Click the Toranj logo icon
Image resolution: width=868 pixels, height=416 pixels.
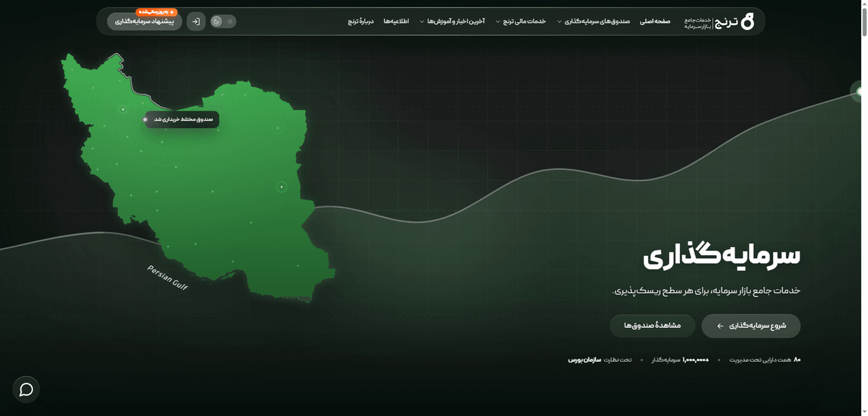coord(747,21)
